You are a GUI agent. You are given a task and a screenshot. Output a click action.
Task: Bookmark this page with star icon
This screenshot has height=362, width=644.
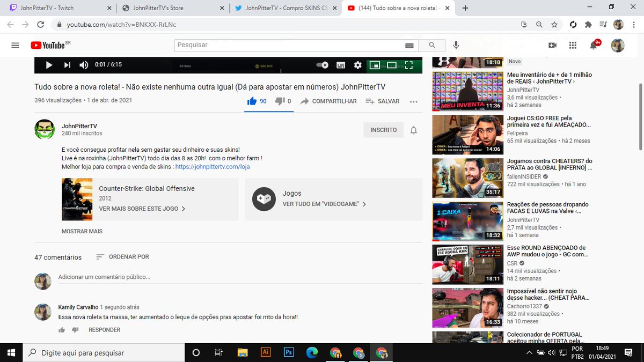tap(554, 25)
